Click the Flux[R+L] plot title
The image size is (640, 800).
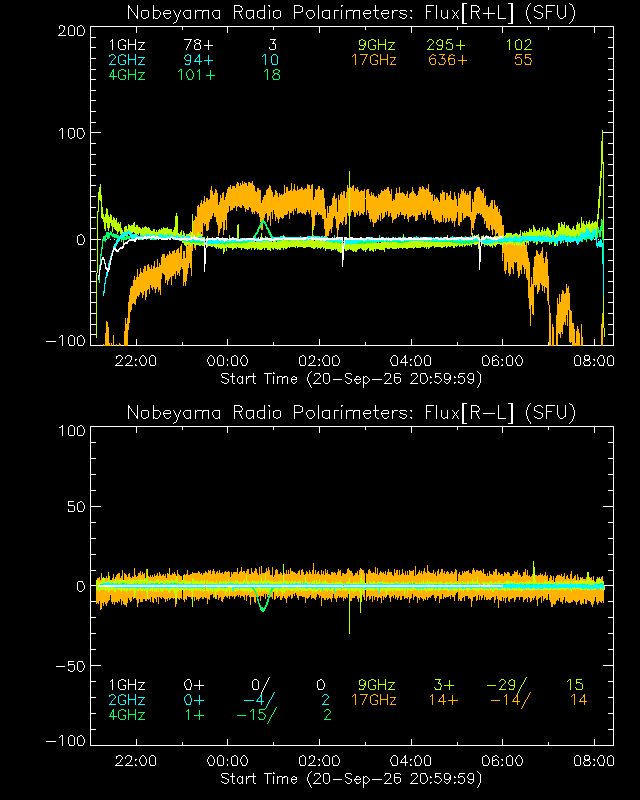[351, 13]
